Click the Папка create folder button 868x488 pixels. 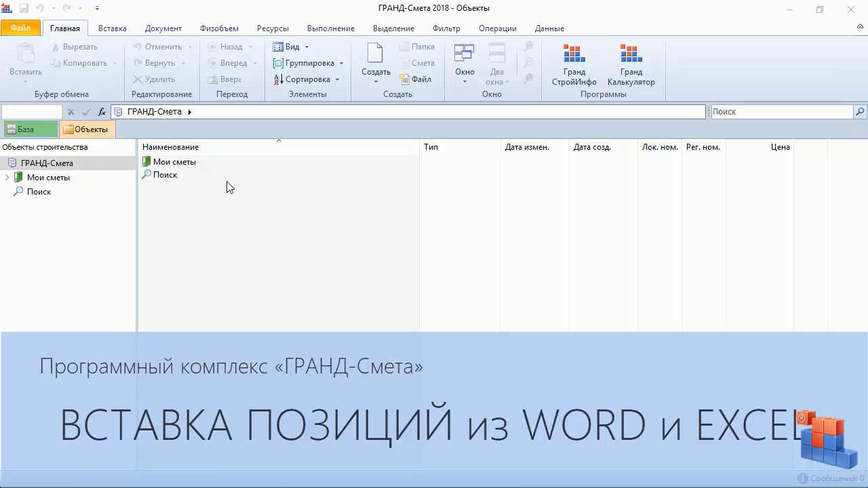[x=416, y=47]
